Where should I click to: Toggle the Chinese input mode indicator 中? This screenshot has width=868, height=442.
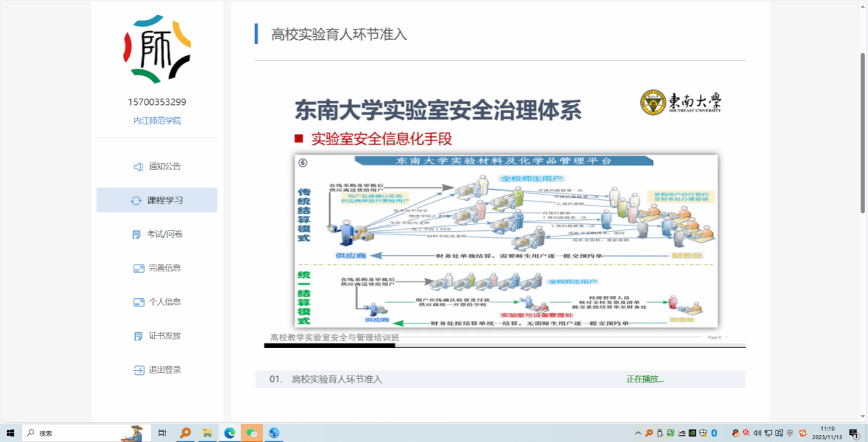[x=791, y=433]
